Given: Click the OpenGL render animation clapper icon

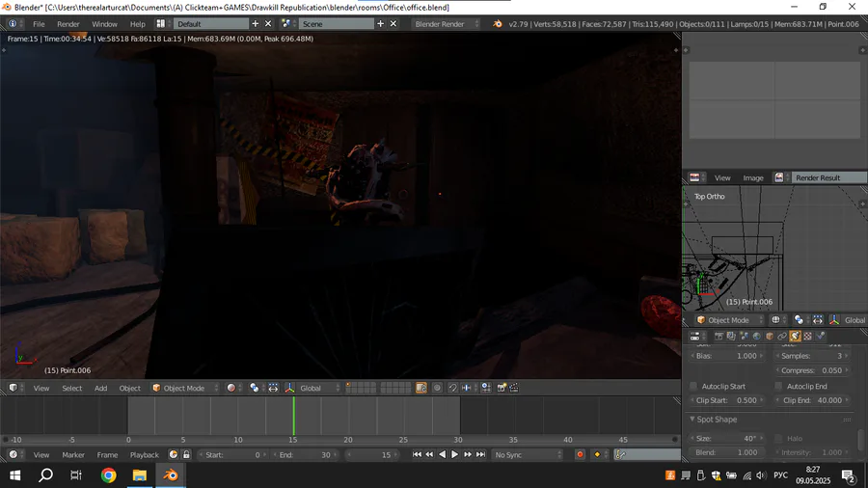Looking at the screenshot, I should (514, 388).
